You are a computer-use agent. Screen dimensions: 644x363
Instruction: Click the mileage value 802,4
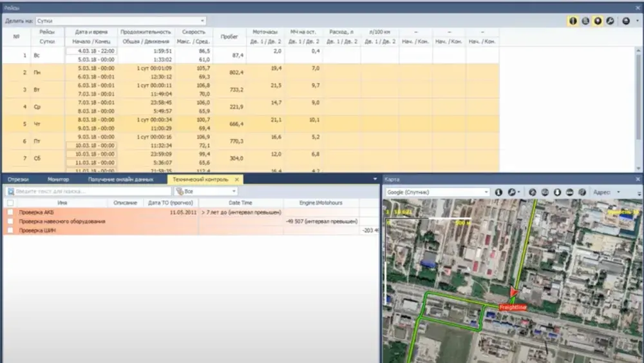pos(236,72)
